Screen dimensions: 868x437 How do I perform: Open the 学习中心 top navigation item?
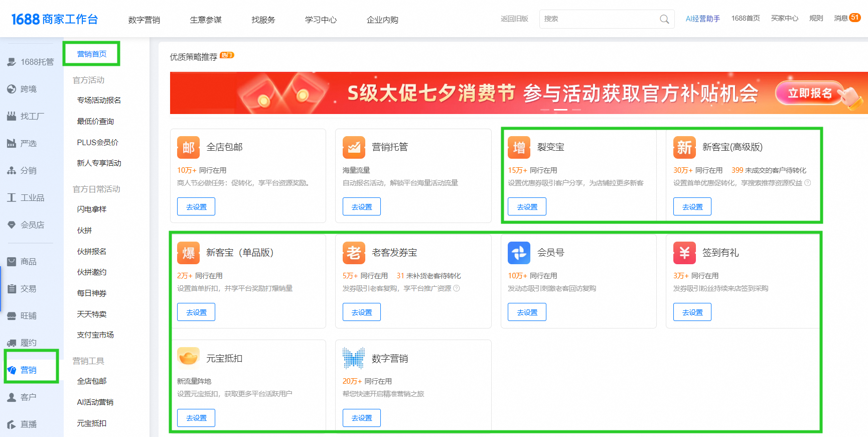321,20
